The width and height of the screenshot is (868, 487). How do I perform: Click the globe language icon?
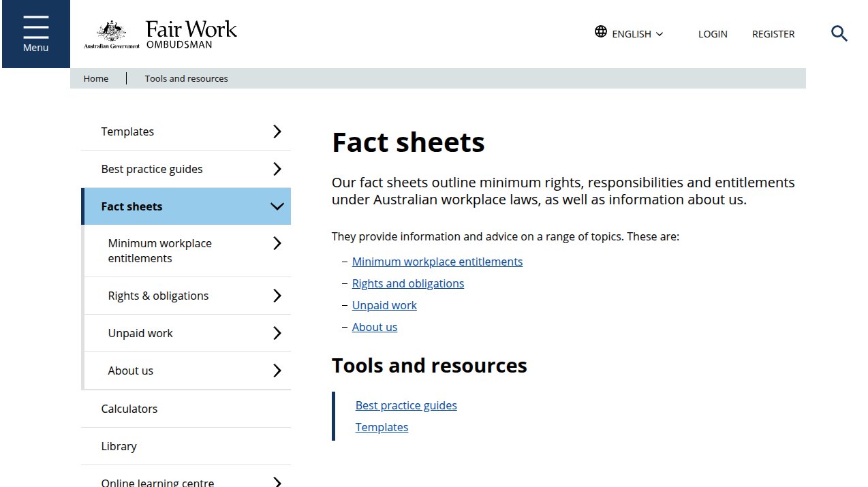[600, 32]
